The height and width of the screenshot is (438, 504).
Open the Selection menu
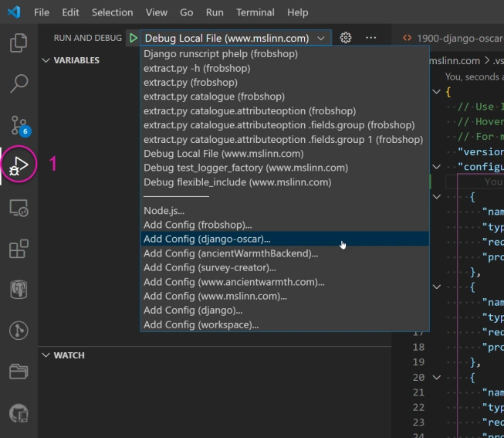coord(112,12)
